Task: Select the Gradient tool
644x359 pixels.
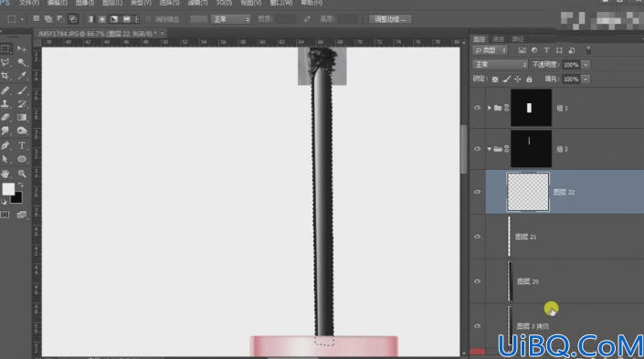Action: click(x=22, y=118)
